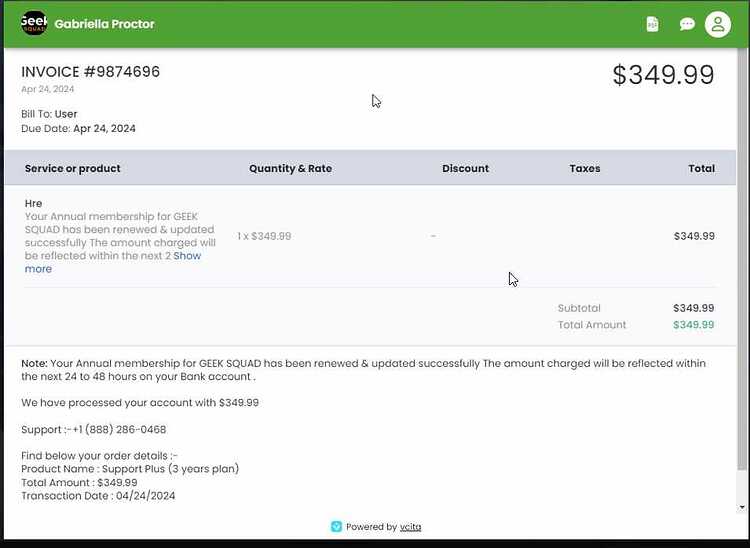Image resolution: width=750 pixels, height=548 pixels.
Task: Click the green Total Amount $349.99 value
Action: click(694, 325)
